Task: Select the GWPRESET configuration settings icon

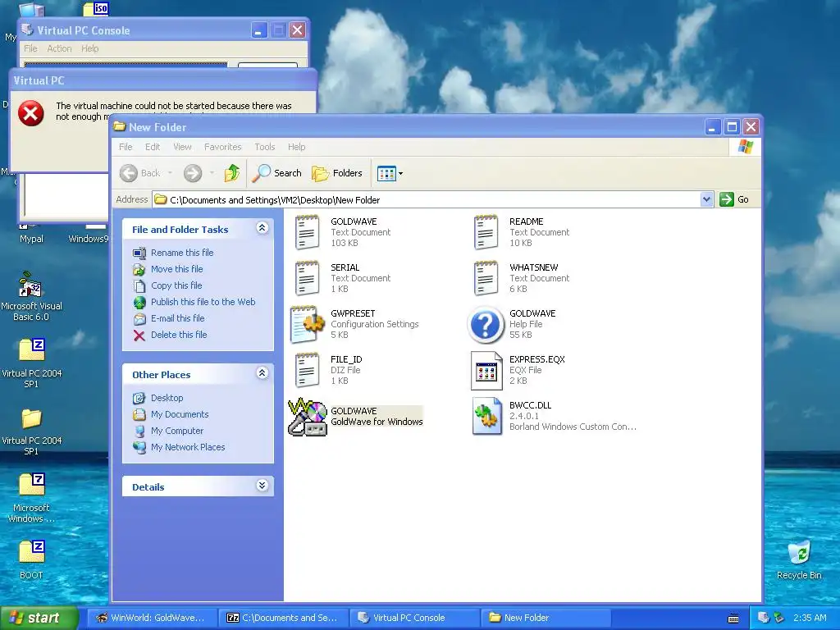Action: pyautogui.click(x=307, y=324)
